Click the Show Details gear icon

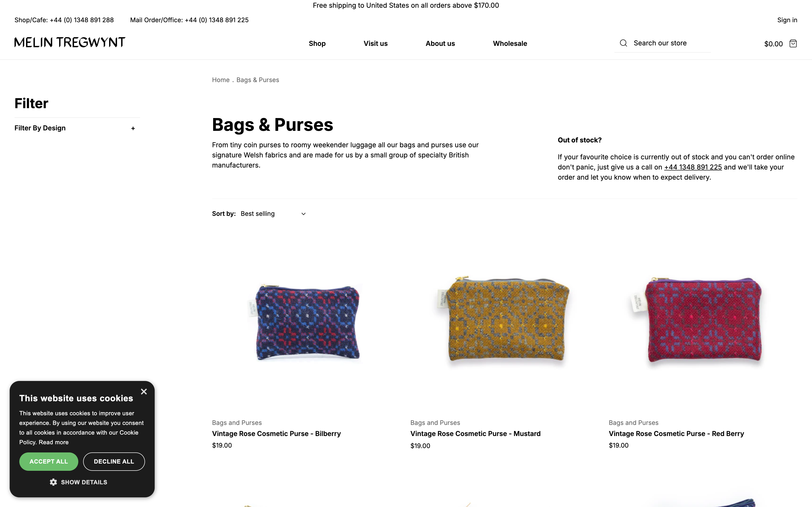(53, 482)
